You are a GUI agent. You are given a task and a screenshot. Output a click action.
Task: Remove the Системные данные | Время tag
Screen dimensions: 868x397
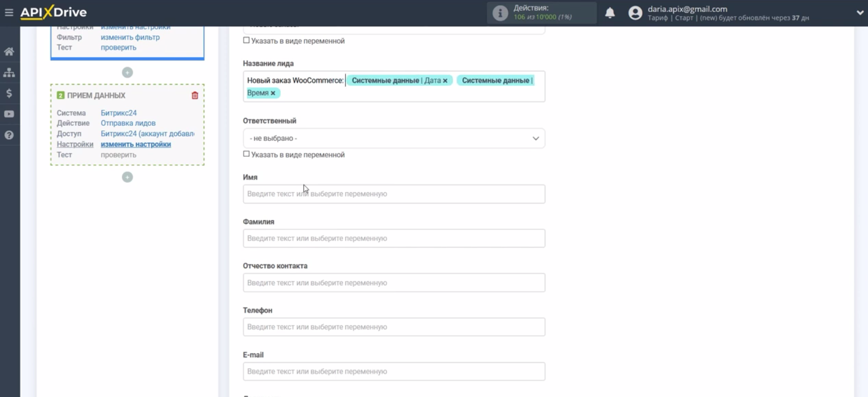coord(273,93)
